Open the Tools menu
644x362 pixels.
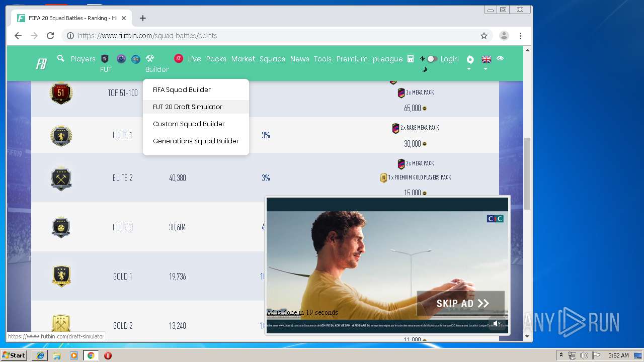tap(323, 59)
